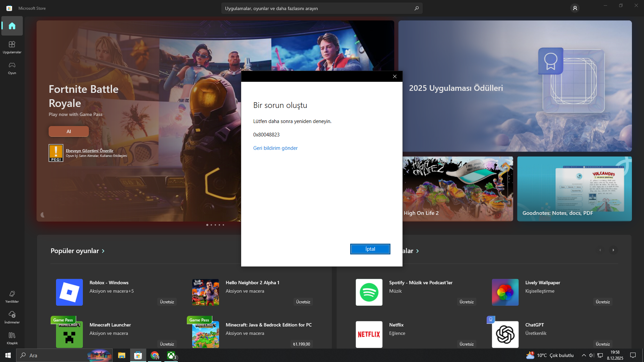Select the error code 0x80048823

click(x=266, y=135)
